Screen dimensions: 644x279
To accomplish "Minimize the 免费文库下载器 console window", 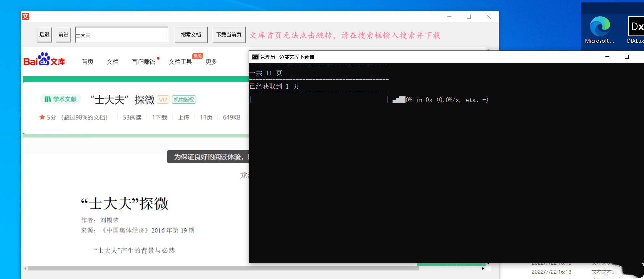I will [607, 57].
